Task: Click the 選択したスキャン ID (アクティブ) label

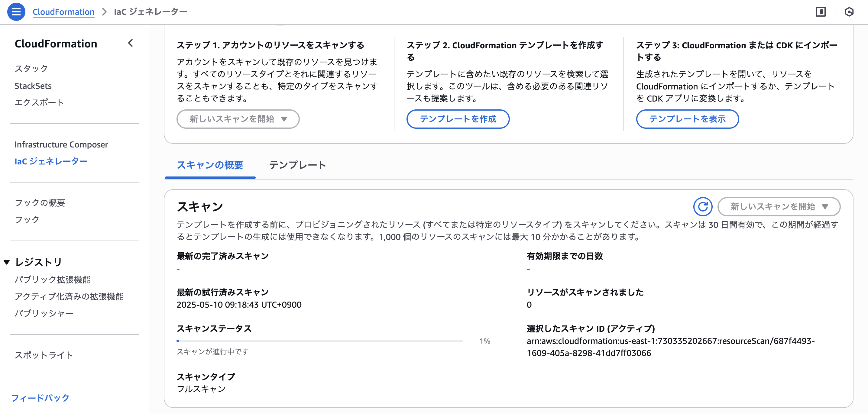Action: 591,329
